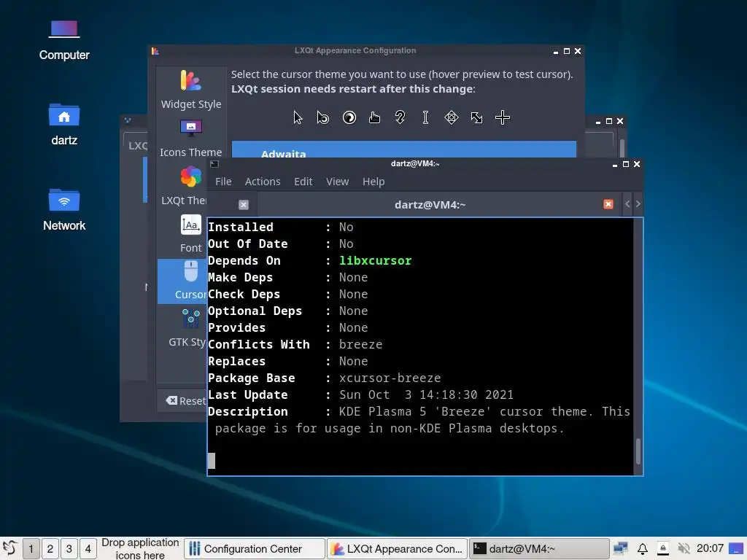Minimize the terminal window

point(614,164)
